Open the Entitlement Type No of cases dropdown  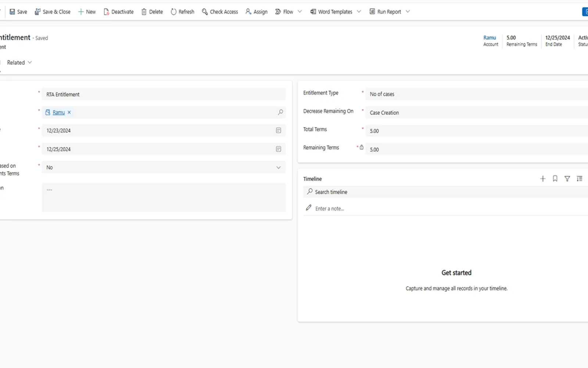(477, 94)
